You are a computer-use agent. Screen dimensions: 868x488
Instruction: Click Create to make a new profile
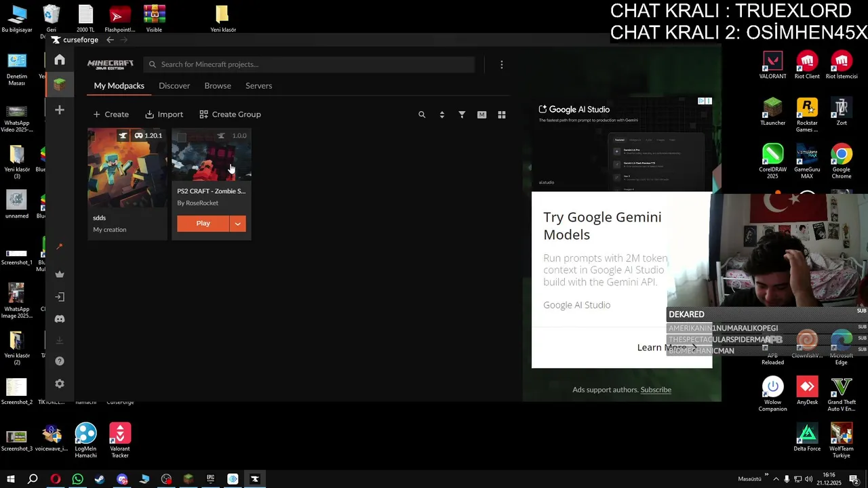tap(111, 115)
